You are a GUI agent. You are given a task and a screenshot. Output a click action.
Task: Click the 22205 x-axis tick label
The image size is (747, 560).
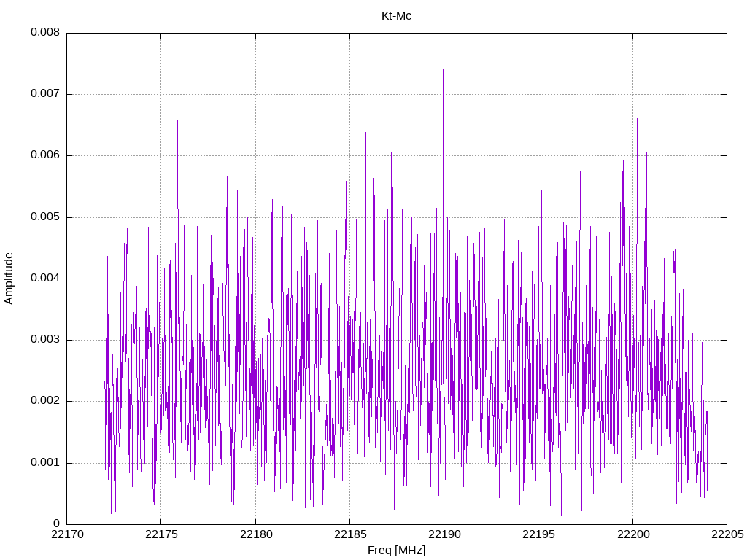[x=727, y=534]
